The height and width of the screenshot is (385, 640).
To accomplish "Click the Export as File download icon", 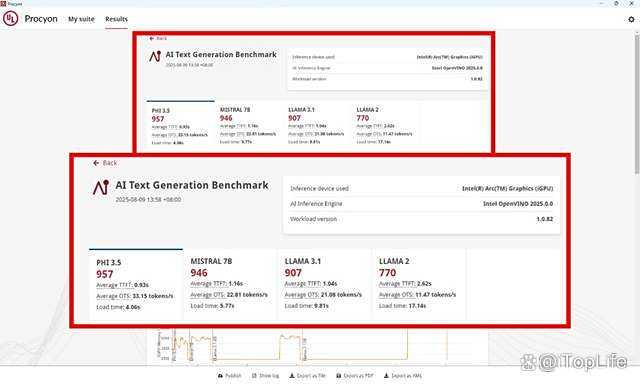I will [x=292, y=376].
